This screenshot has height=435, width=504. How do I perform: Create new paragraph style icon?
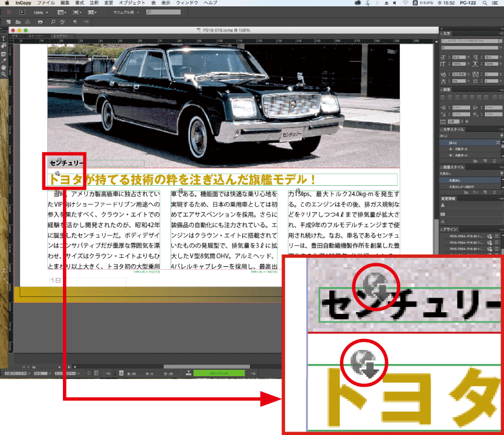click(485, 192)
